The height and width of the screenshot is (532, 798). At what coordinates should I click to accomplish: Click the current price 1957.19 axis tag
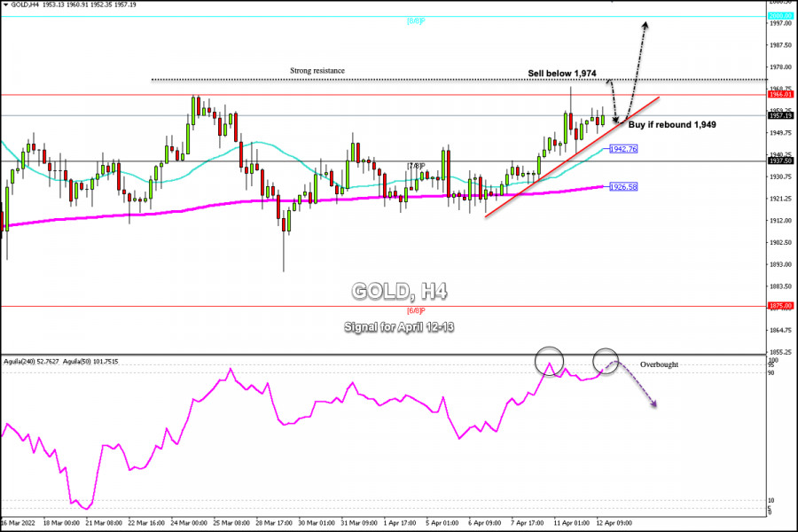tap(780, 115)
